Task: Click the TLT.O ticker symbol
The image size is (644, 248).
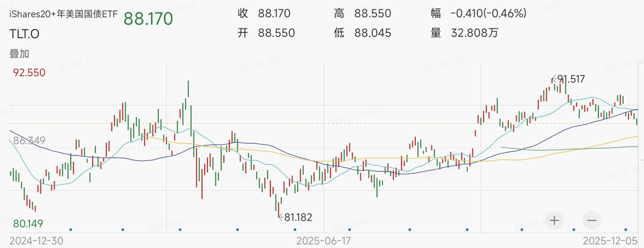Action: [24, 34]
